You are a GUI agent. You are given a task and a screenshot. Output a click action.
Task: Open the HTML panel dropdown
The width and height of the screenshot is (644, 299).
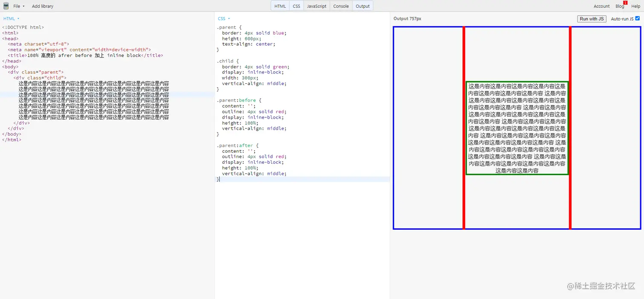(x=11, y=19)
